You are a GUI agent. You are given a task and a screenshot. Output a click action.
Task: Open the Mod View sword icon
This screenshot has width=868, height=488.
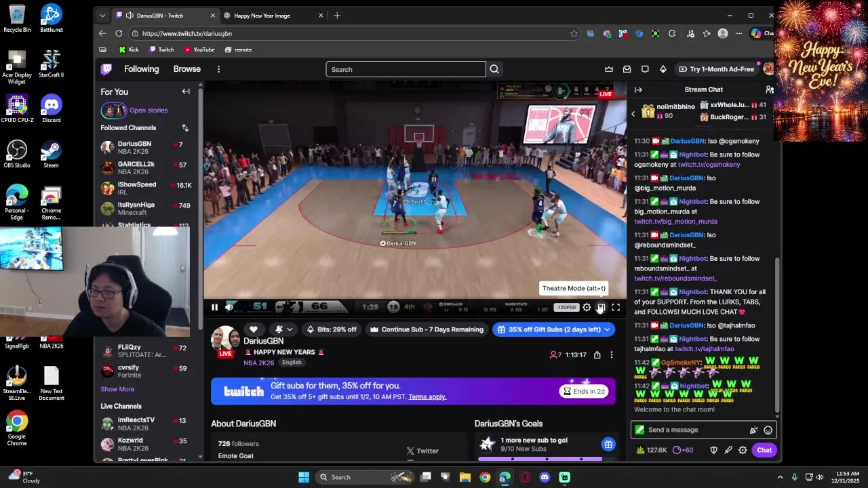coord(728,450)
